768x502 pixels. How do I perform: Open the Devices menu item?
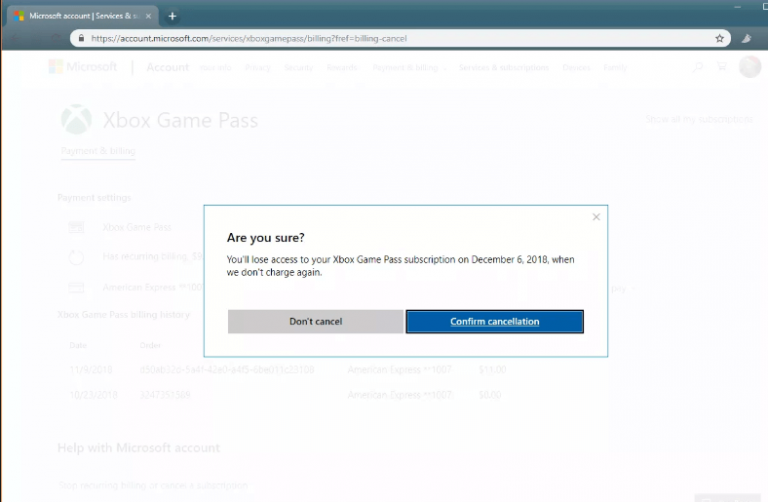pyautogui.click(x=576, y=68)
